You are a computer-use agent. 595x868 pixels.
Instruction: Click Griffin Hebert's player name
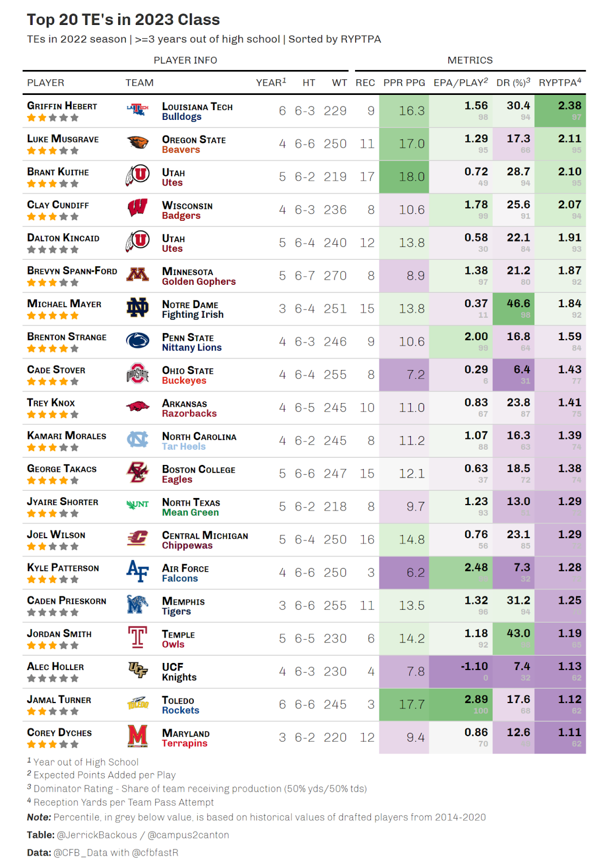[62, 106]
